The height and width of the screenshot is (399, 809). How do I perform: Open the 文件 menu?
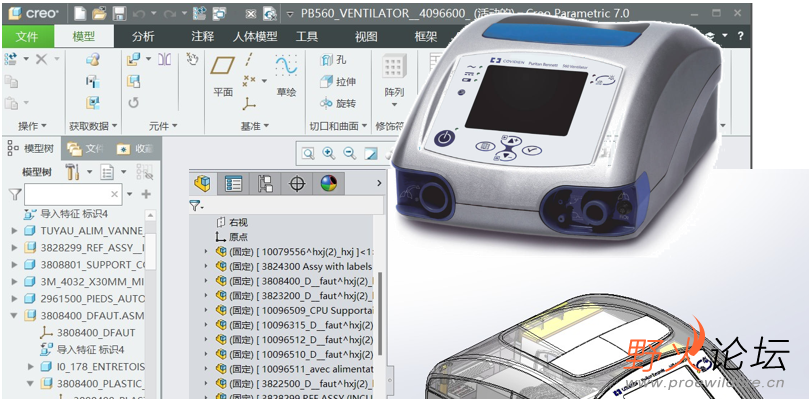27,37
